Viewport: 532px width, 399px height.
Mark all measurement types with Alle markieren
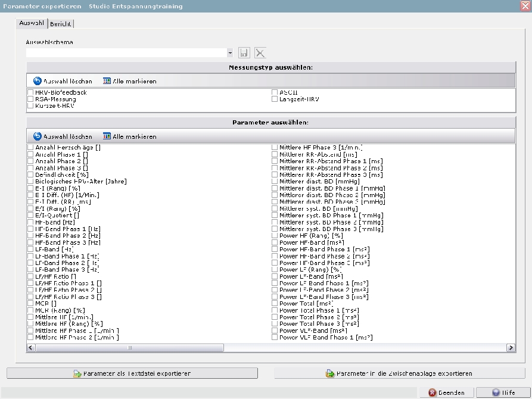129,81
